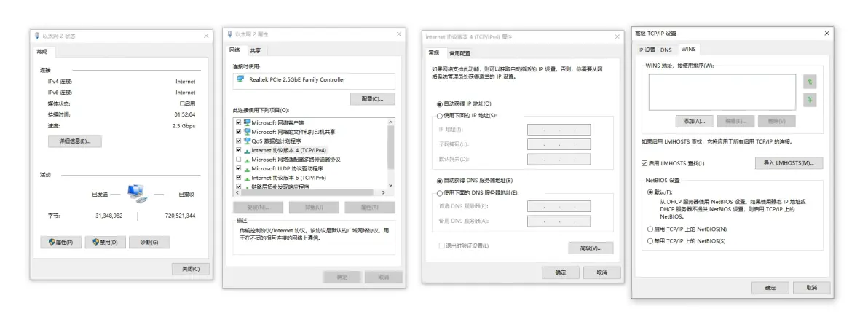Select 启用 TCP/IP 上的 NetBIOS option

point(650,229)
